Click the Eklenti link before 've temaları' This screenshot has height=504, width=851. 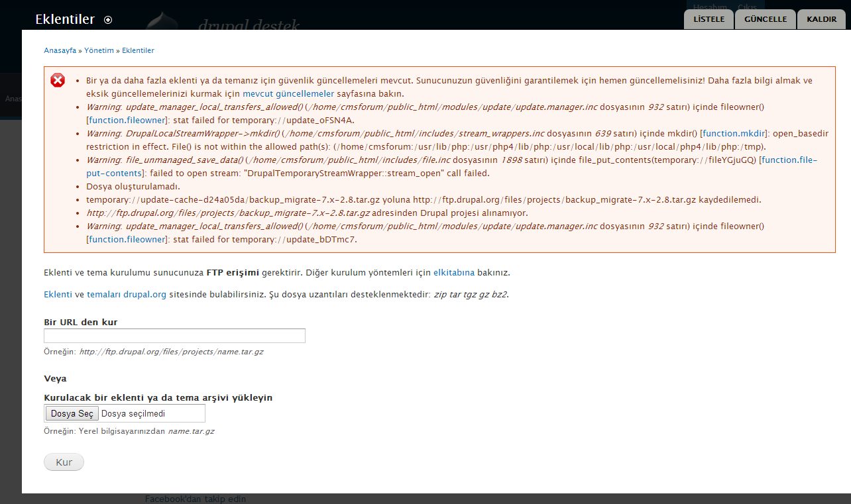pos(58,294)
